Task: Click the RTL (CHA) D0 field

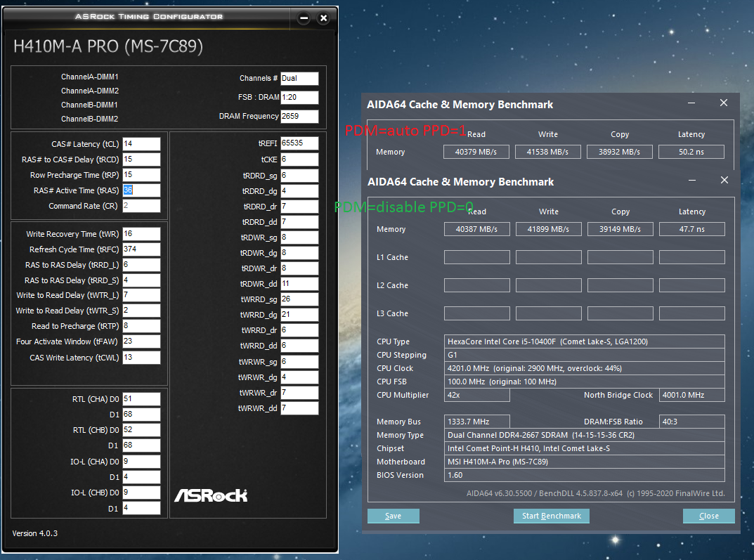Action: tap(141, 399)
